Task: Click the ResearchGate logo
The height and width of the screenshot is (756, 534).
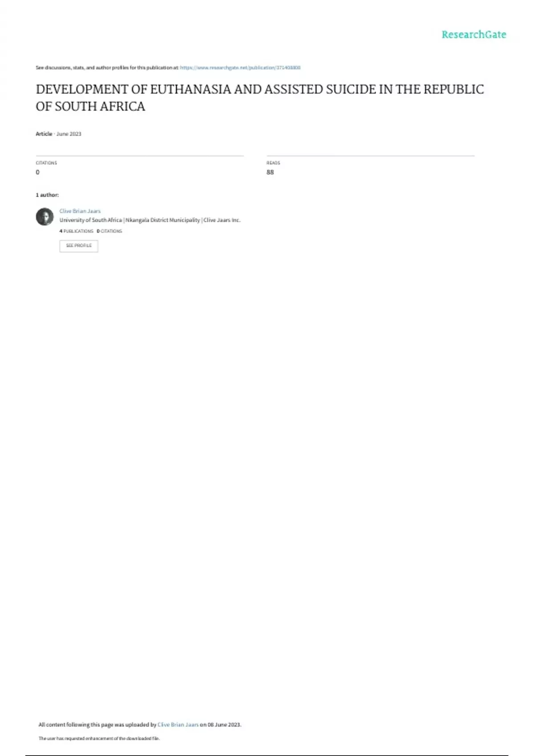Action: click(474, 35)
